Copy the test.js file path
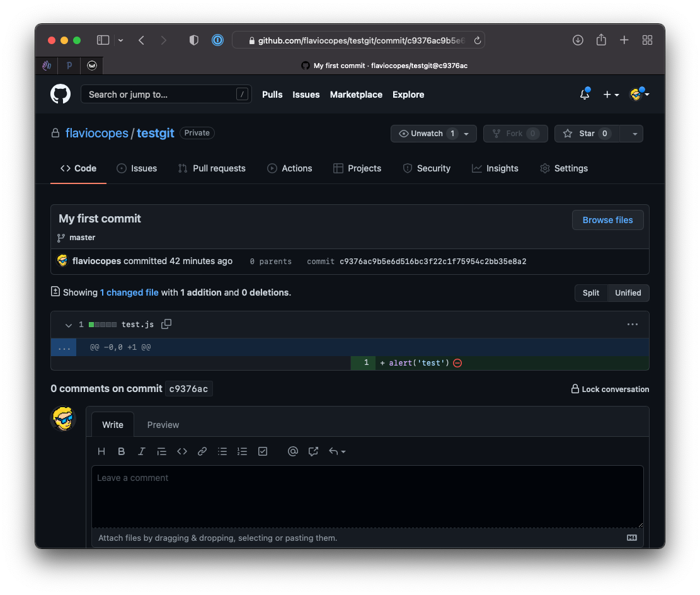This screenshot has height=595, width=700. coord(166,324)
